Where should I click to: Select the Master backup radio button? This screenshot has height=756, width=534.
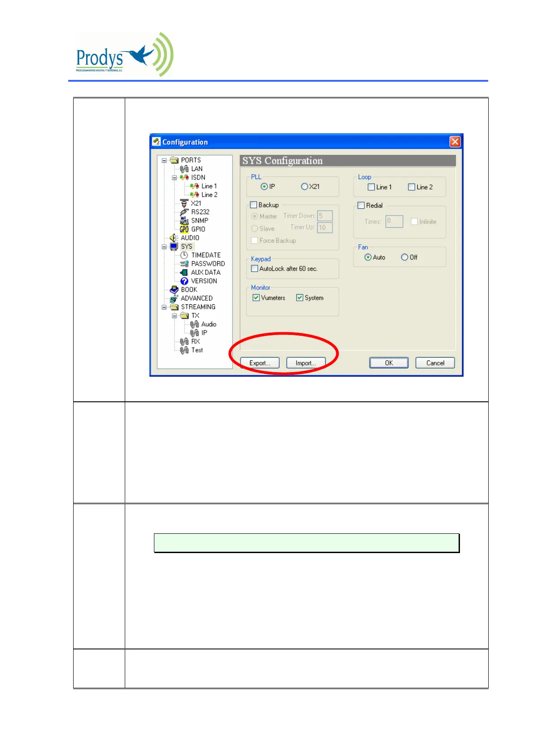(x=254, y=216)
